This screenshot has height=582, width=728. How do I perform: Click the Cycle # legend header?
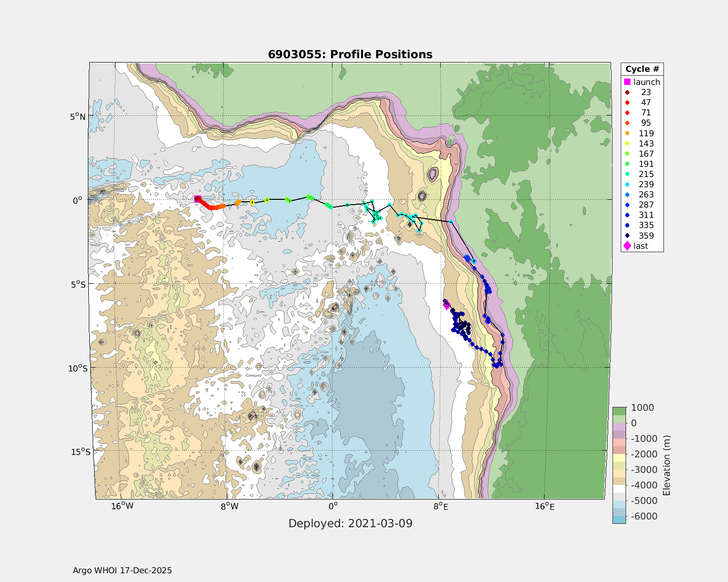point(642,69)
